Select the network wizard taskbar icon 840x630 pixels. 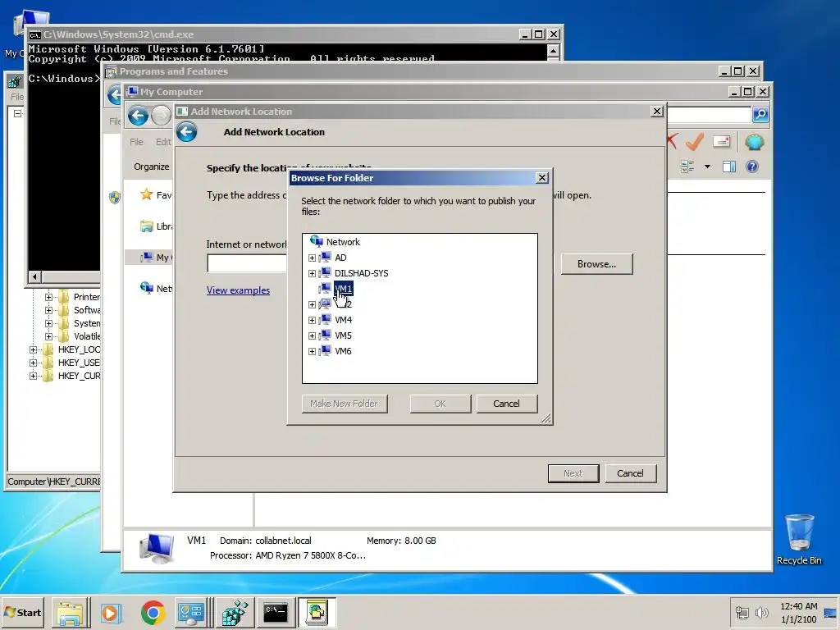317,613
